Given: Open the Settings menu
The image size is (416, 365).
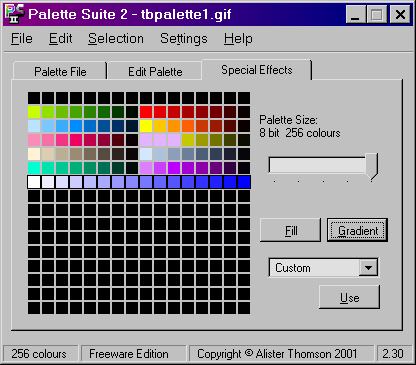Looking at the screenshot, I should coord(184,39).
